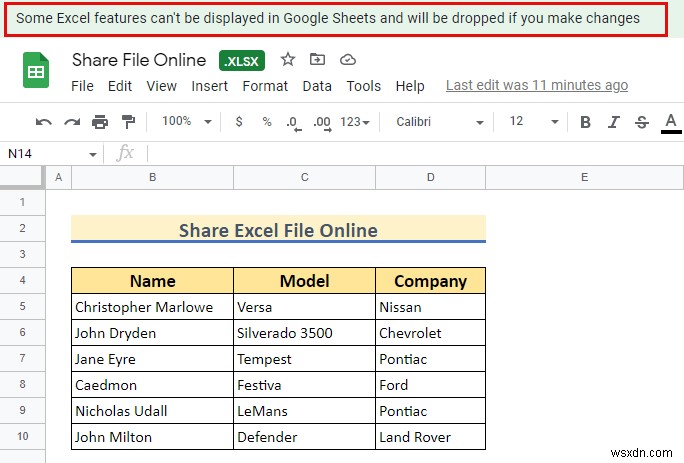Click the .XLSX file format badge
The width and height of the screenshot is (684, 463).
click(242, 61)
